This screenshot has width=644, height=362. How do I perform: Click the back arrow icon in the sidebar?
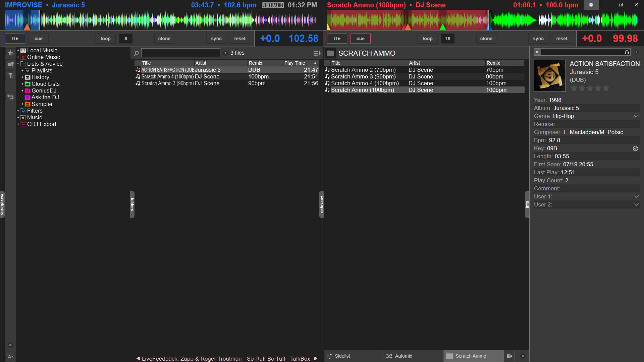[x=10, y=97]
